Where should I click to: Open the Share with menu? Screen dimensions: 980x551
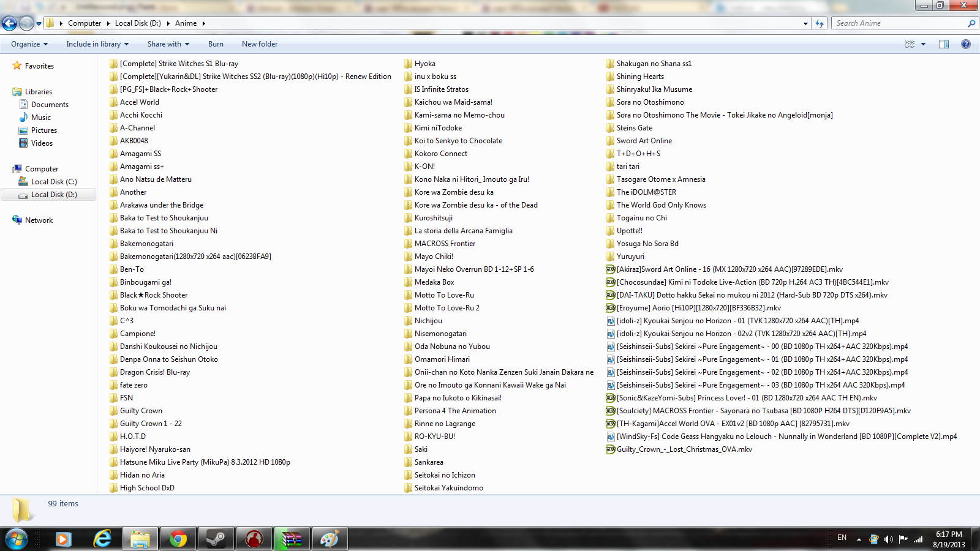[x=168, y=44]
